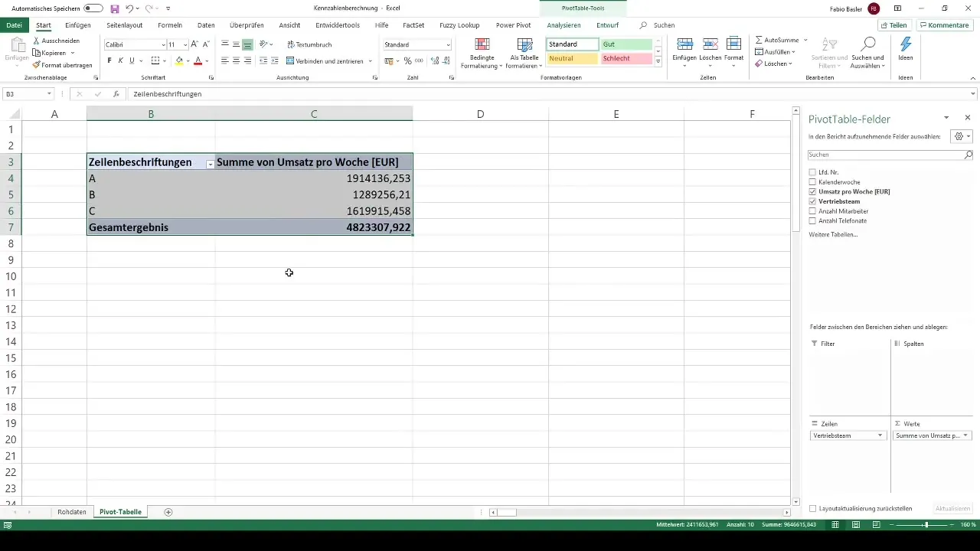Open the font size 11 dropdown
Screen dimensions: 980x551
(185, 45)
